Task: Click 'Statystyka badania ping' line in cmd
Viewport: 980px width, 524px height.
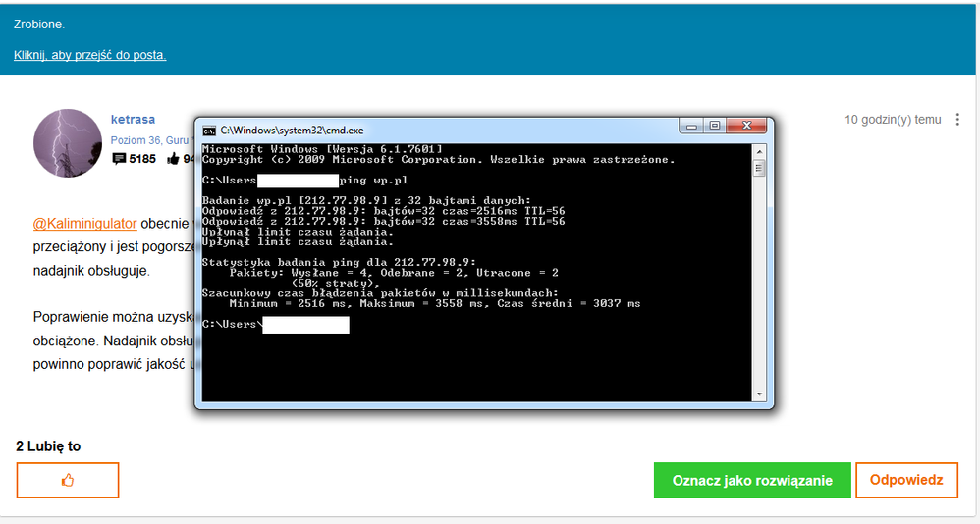Action: coord(339,262)
